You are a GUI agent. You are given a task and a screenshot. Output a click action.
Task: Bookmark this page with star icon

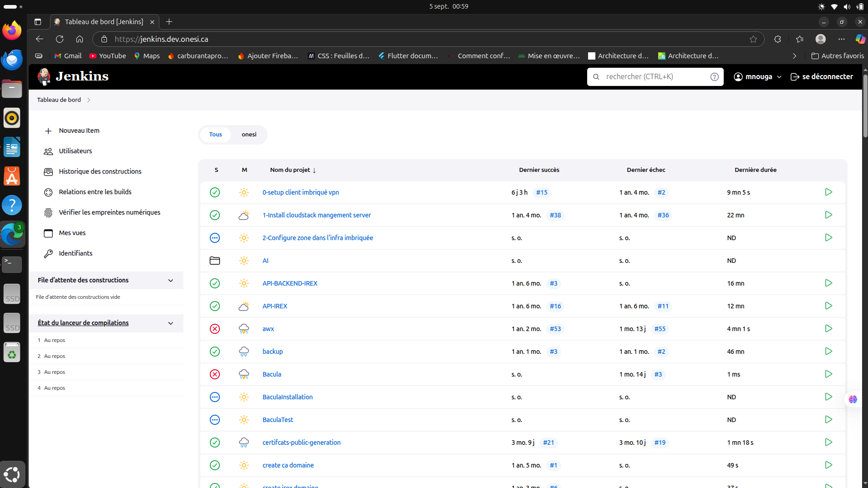753,39
